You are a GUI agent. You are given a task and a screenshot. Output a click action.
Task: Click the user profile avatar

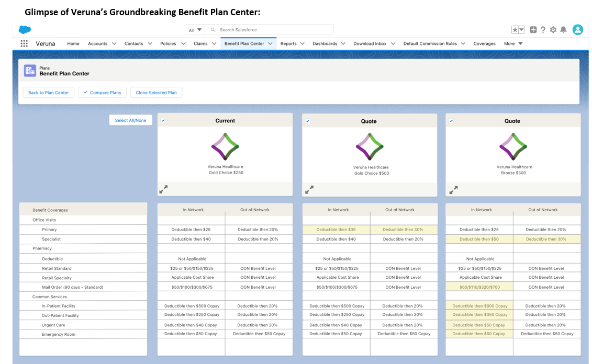[577, 30]
